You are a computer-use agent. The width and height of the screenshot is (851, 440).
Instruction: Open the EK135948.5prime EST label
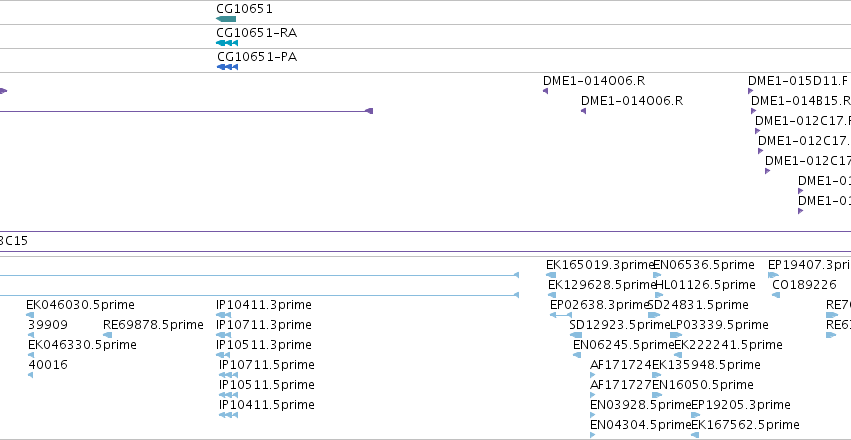coord(706,365)
